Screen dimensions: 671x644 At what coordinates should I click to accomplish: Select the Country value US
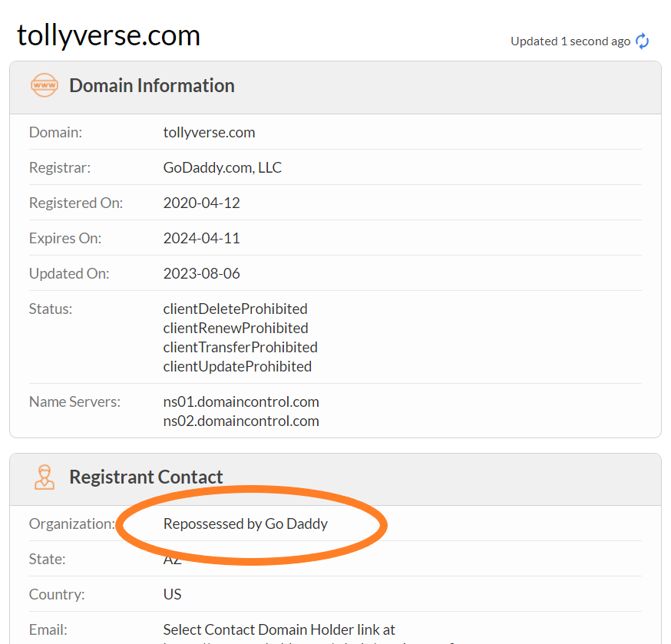(173, 594)
